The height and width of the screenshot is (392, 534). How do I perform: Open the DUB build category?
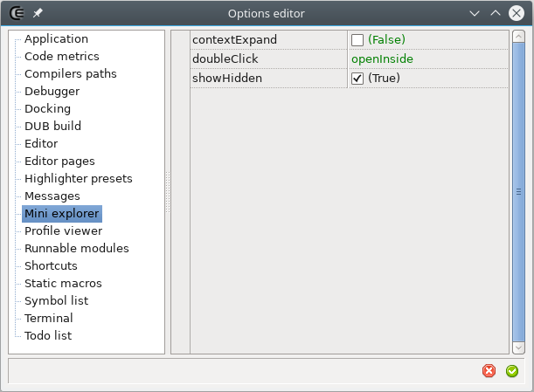tap(52, 127)
